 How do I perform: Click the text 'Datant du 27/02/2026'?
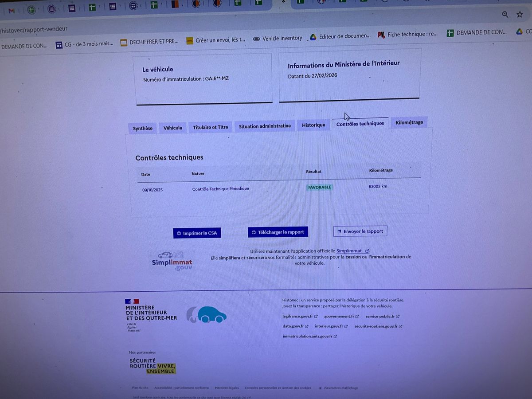point(312,76)
